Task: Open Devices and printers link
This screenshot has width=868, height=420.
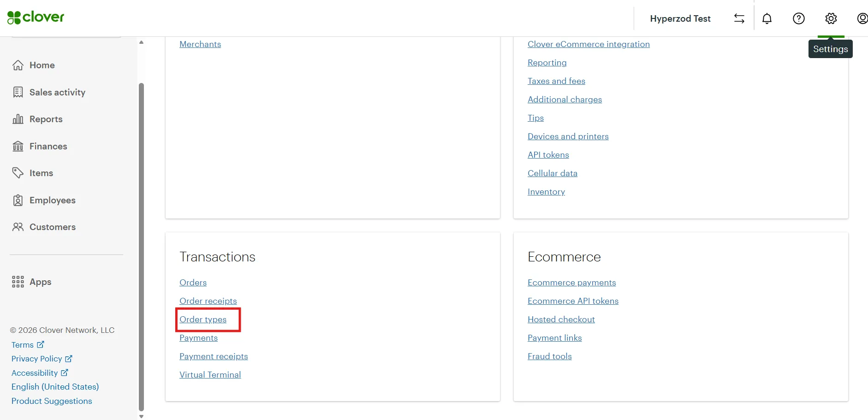Action: [x=568, y=136]
